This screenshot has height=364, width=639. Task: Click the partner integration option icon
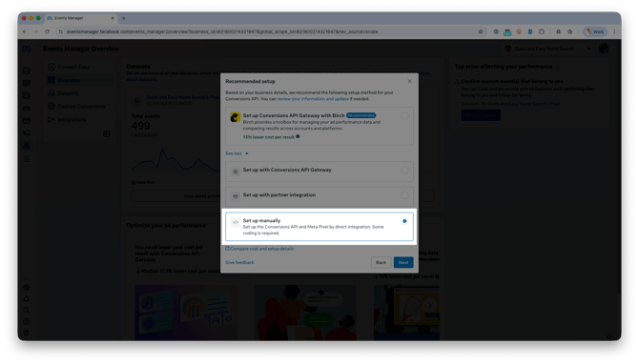[236, 196]
